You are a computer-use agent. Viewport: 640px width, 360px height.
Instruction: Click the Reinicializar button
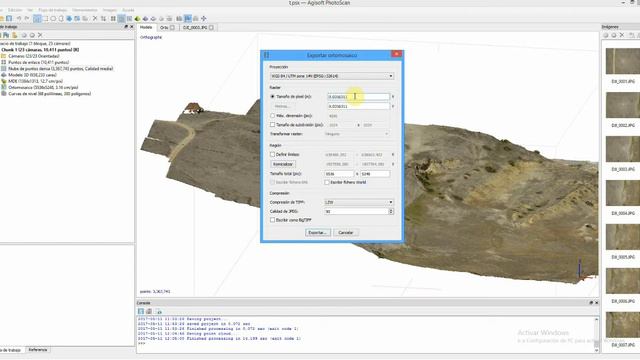[x=283, y=164]
